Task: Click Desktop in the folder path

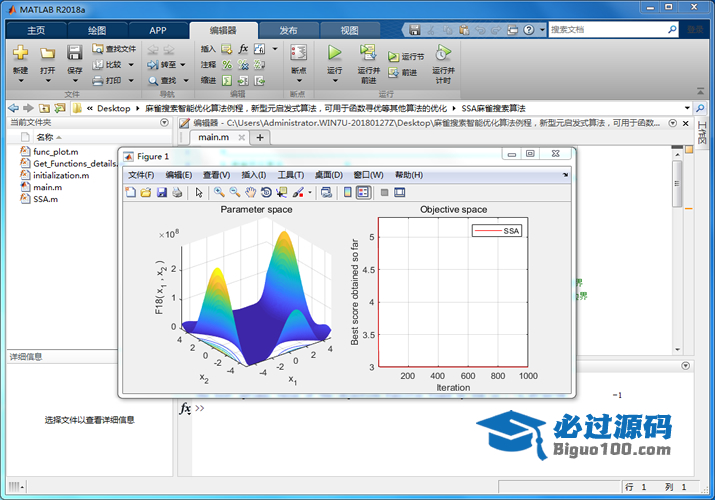Action: coord(114,108)
